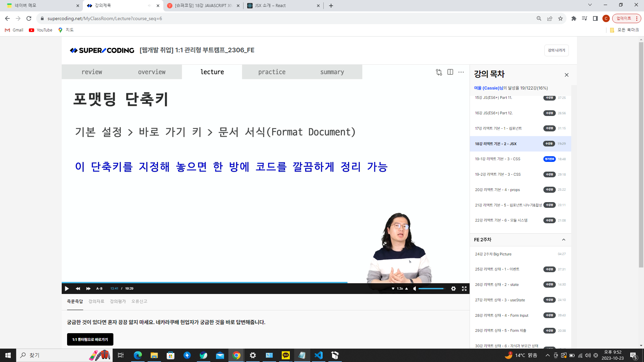This screenshot has width=644, height=362.
Task: Select the lecture tab
Action: (212, 72)
